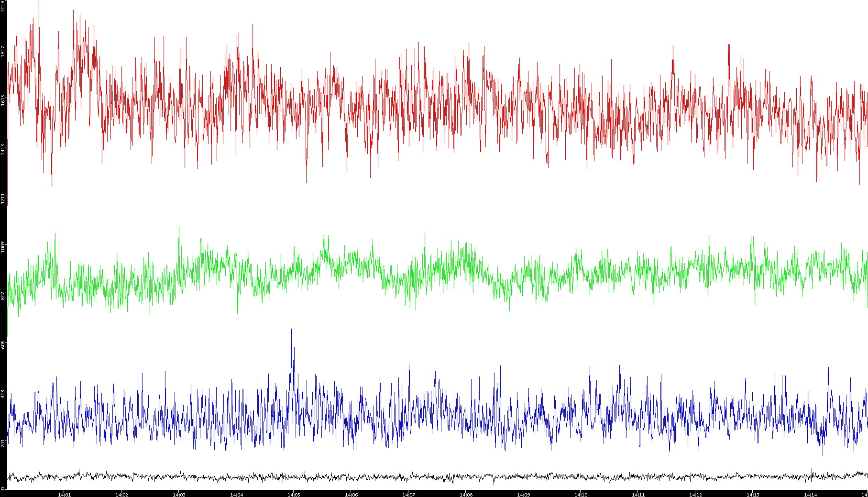
Task: Select the 807 vertical axis label
Action: click(x=3, y=296)
